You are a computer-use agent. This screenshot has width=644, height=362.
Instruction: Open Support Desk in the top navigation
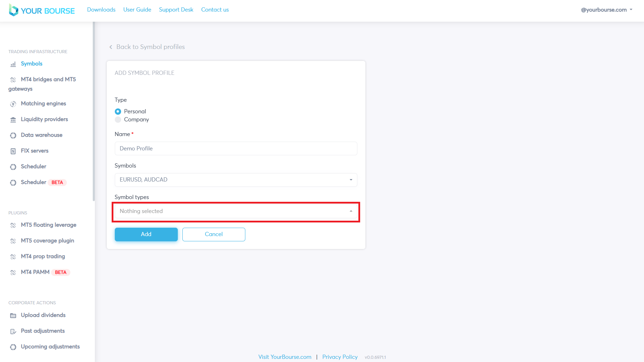coord(176,10)
